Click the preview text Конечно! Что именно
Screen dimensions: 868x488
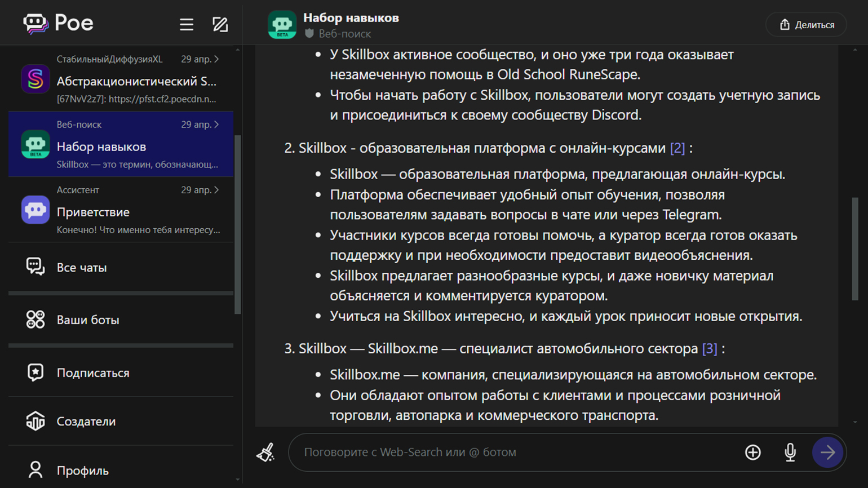click(x=138, y=230)
